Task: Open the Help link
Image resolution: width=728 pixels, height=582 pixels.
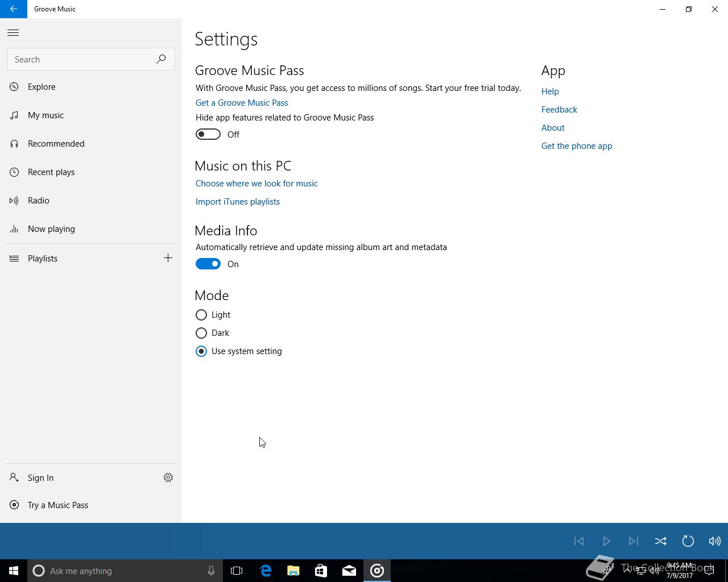Action: pyautogui.click(x=550, y=92)
